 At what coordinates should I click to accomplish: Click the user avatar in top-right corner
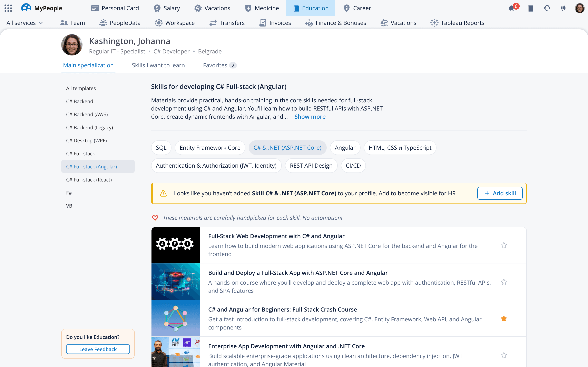pyautogui.click(x=579, y=8)
